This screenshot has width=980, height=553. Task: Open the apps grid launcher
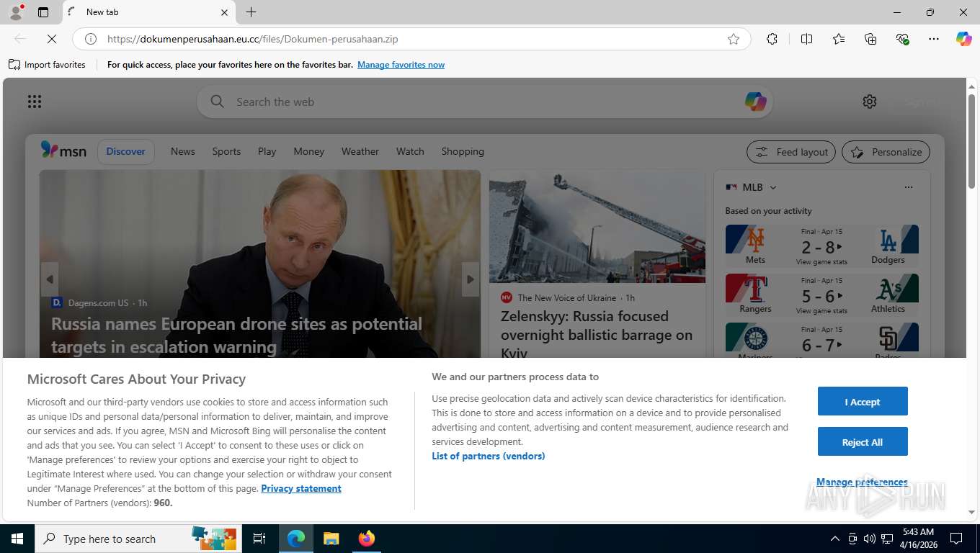(35, 102)
